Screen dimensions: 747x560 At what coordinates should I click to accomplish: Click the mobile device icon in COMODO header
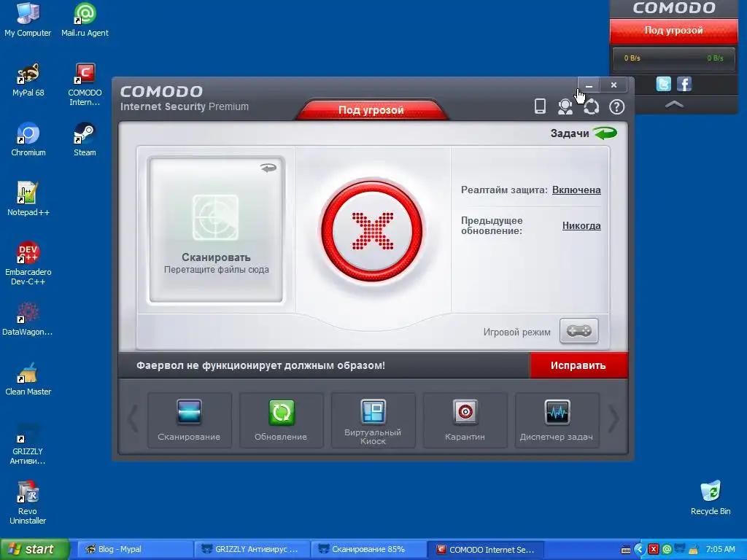tap(540, 106)
